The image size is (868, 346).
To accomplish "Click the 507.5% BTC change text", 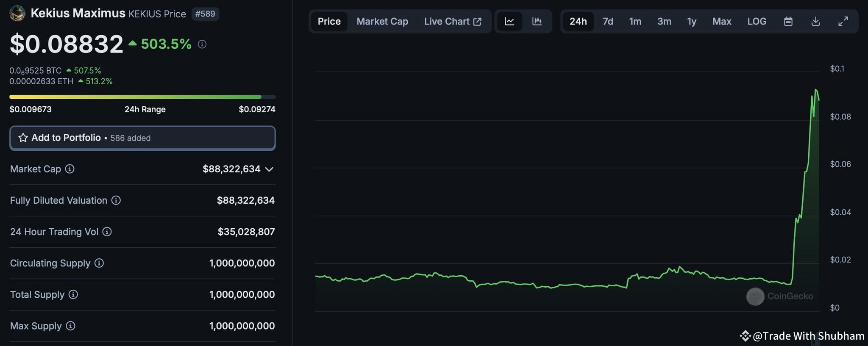I will point(87,71).
